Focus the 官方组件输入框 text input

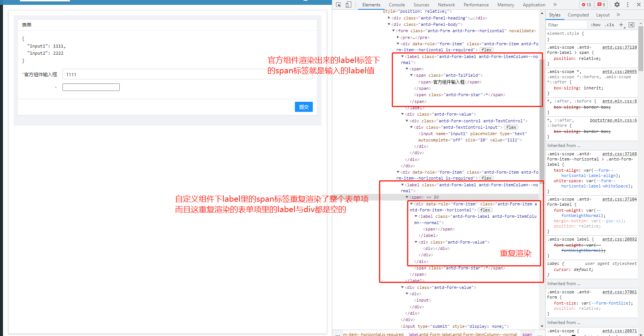click(x=187, y=74)
